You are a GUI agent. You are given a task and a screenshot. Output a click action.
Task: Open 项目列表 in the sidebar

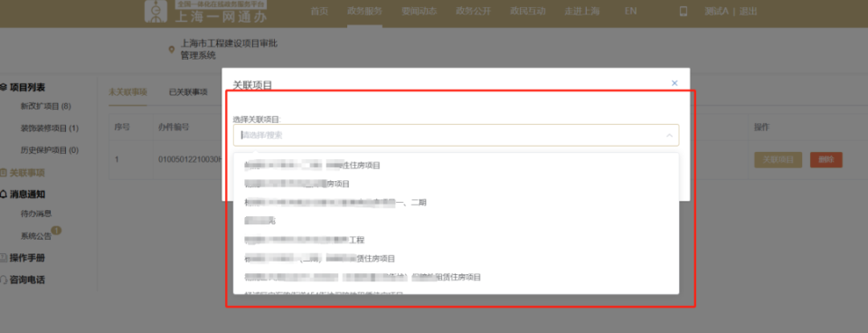[28, 87]
